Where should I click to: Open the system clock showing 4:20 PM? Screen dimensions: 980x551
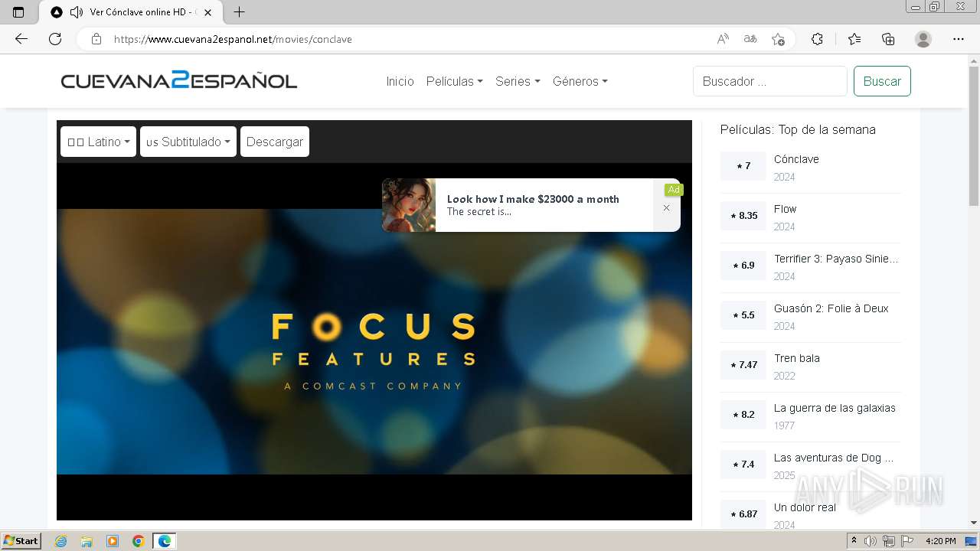[940, 541]
